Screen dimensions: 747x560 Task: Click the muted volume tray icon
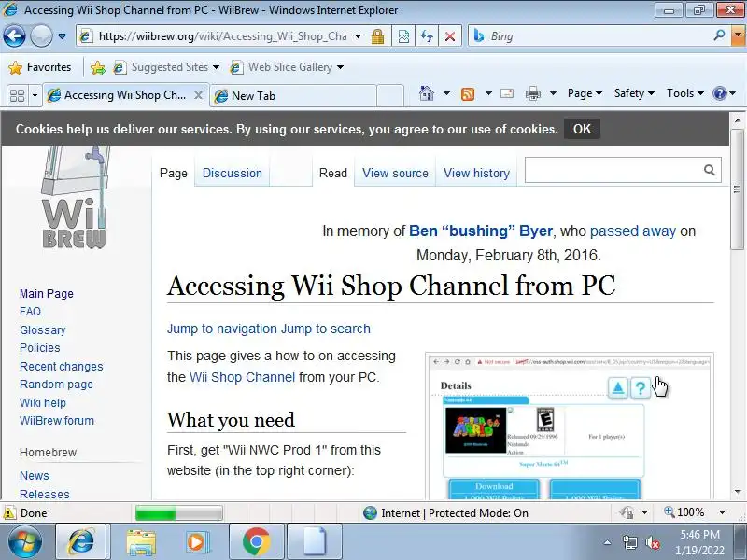click(653, 542)
